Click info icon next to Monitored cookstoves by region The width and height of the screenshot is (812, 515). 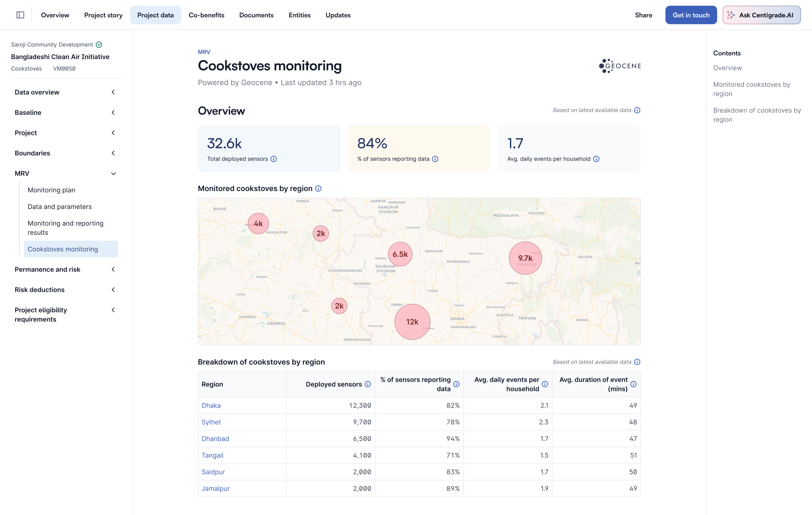[319, 189]
